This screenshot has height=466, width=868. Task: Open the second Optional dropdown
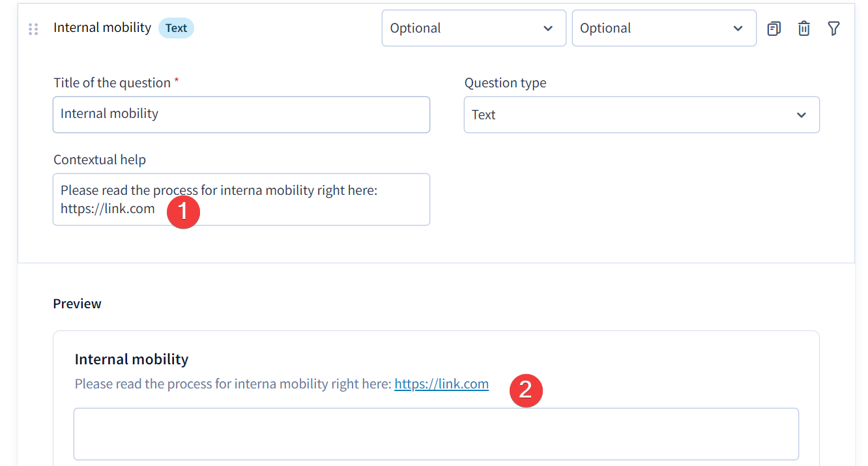point(664,28)
